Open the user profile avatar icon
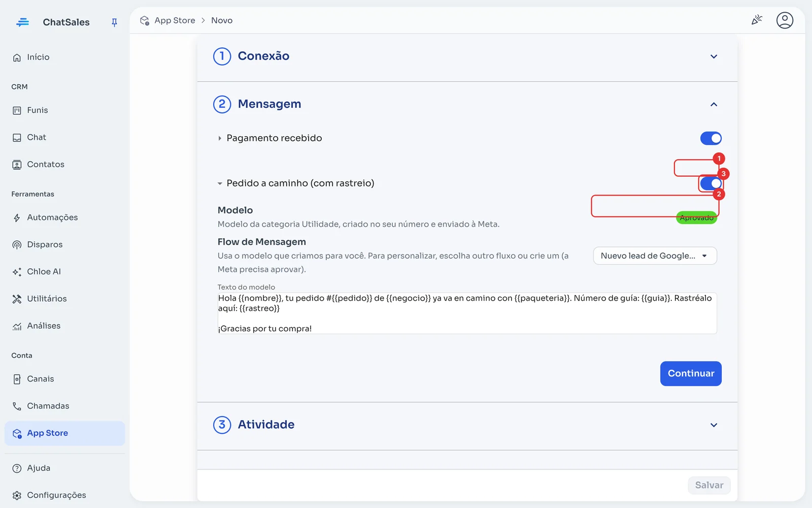This screenshot has height=508, width=812. click(785, 20)
